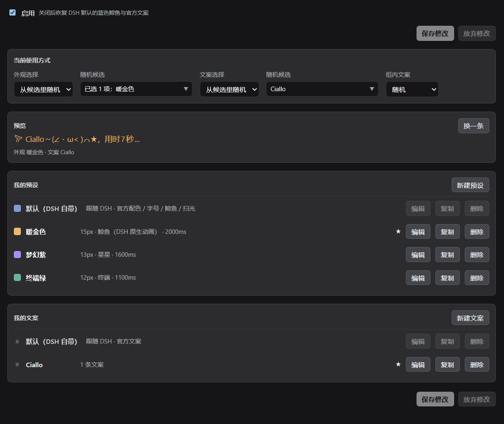The height and width of the screenshot is (424, 504).
Task: Click 复制 on 默认 (DSH 自带) preset row
Action: (x=447, y=209)
